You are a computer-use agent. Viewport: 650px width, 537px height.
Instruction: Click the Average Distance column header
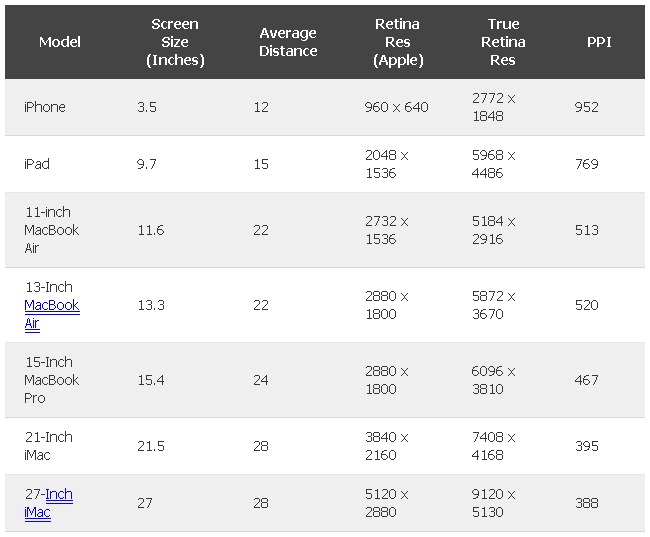288,42
